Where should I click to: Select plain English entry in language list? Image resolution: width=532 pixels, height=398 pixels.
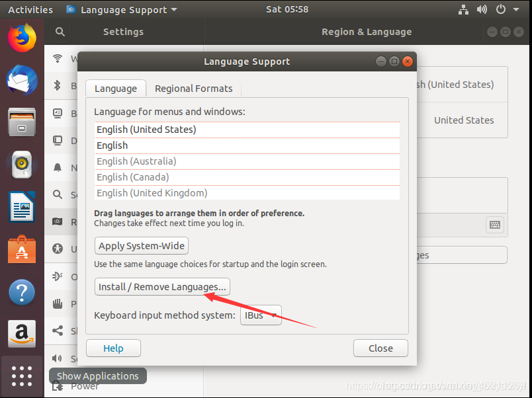click(247, 145)
